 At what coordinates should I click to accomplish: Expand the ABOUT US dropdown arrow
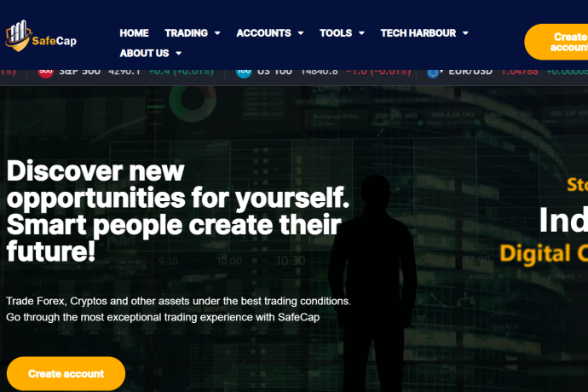(179, 54)
